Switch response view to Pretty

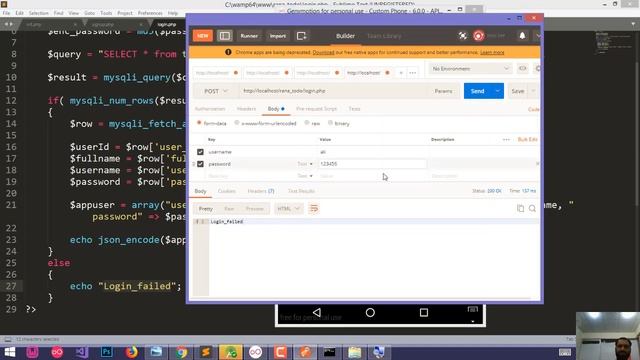206,209
